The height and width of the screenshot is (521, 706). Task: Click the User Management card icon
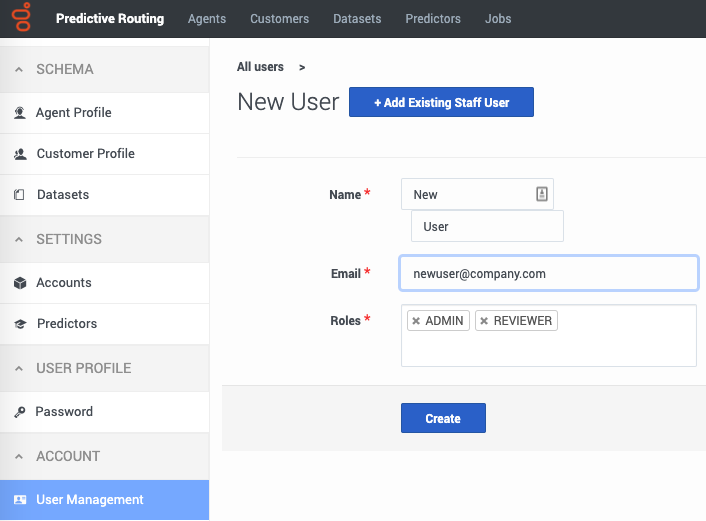pyautogui.click(x=20, y=499)
